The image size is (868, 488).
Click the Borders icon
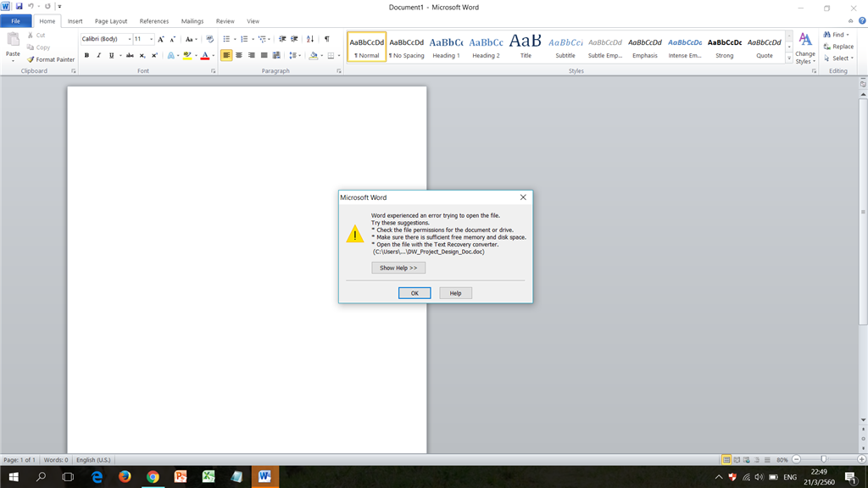pos(331,55)
